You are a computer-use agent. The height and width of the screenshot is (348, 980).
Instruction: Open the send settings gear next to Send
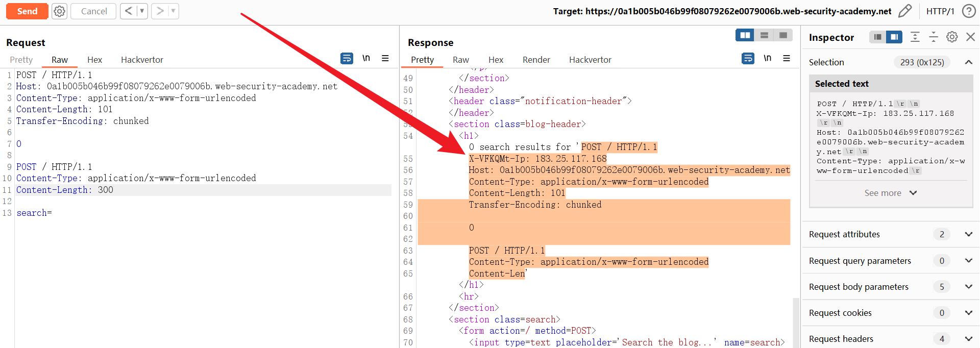coord(60,11)
